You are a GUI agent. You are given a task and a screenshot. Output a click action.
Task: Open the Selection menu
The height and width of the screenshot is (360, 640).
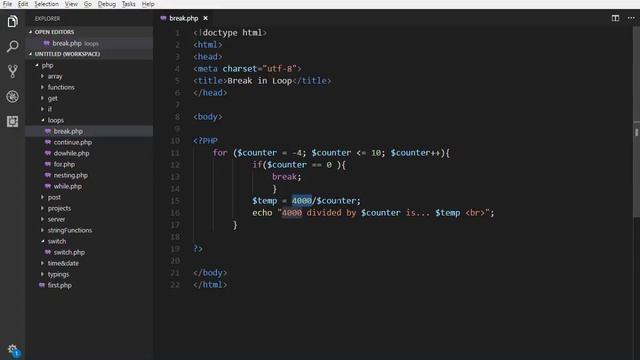tap(47, 4)
